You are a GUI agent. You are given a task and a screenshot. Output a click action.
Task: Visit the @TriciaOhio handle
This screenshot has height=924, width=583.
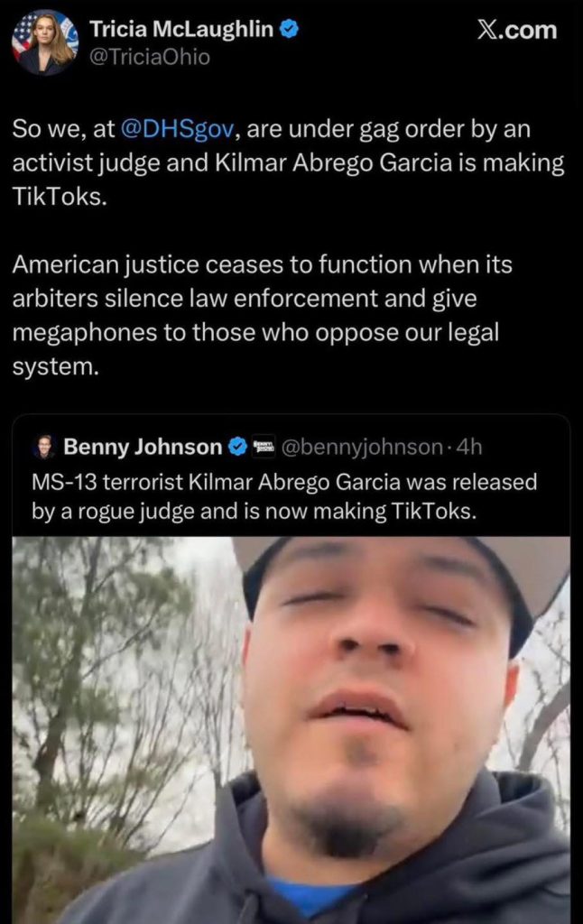[x=149, y=57]
